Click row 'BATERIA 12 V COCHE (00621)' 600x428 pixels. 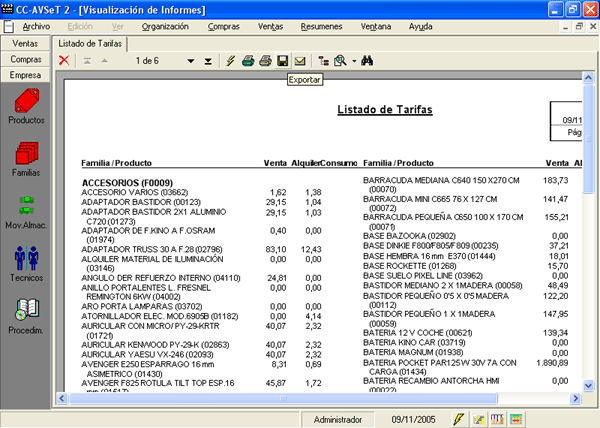[x=417, y=333]
